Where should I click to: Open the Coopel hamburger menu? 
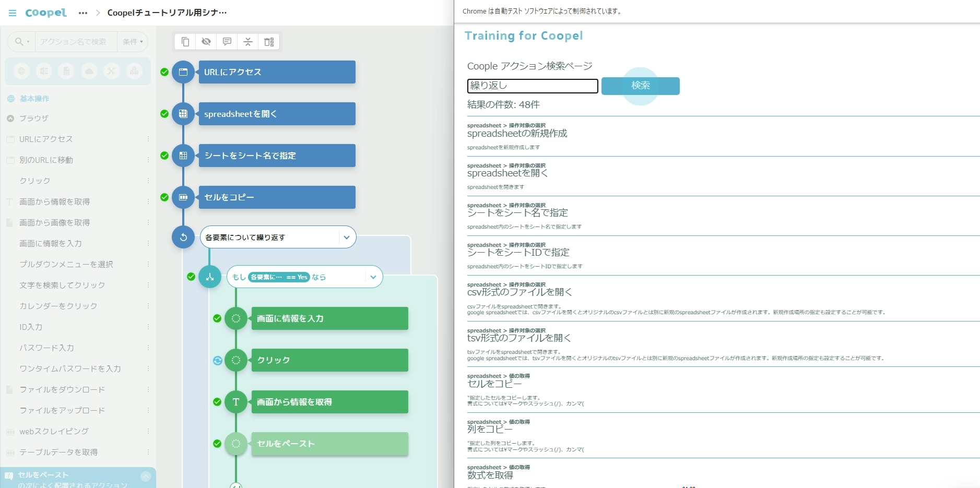coord(13,13)
